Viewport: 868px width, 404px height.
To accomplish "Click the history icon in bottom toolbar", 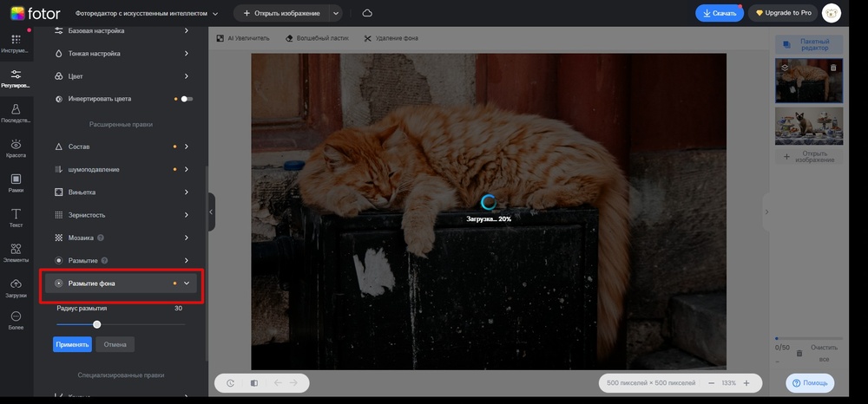I will point(230,382).
